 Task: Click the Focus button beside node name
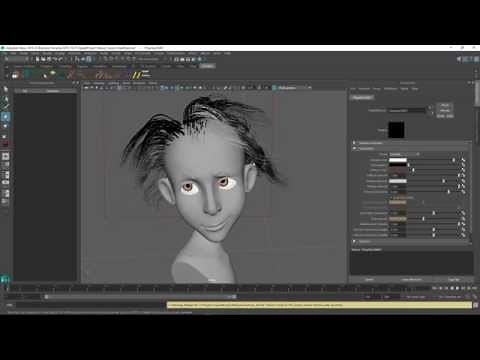[x=445, y=105]
